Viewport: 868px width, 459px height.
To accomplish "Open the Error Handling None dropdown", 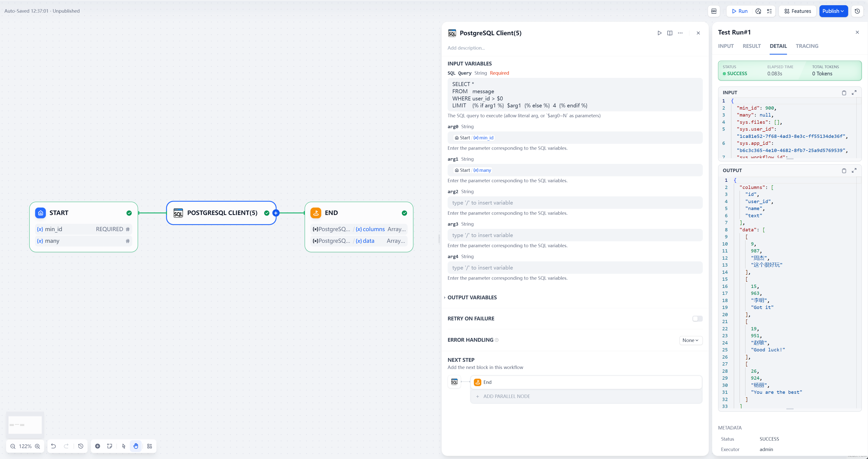I will point(690,340).
